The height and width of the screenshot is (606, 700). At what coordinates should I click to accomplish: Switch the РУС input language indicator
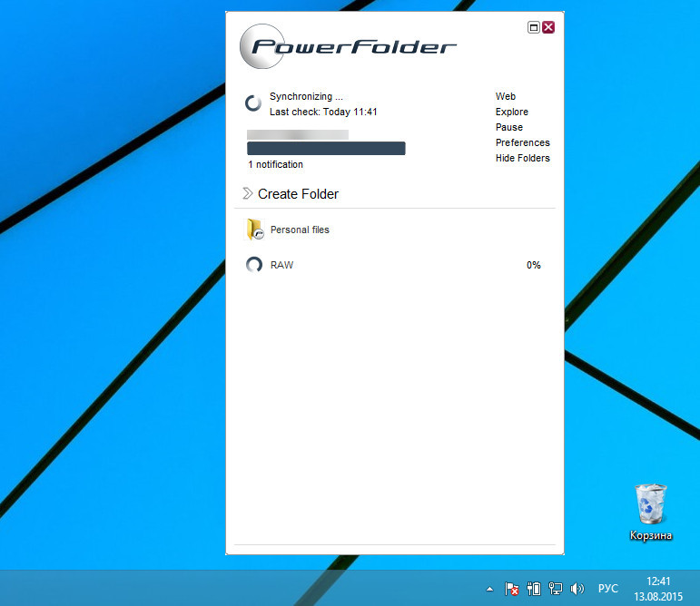pos(608,589)
